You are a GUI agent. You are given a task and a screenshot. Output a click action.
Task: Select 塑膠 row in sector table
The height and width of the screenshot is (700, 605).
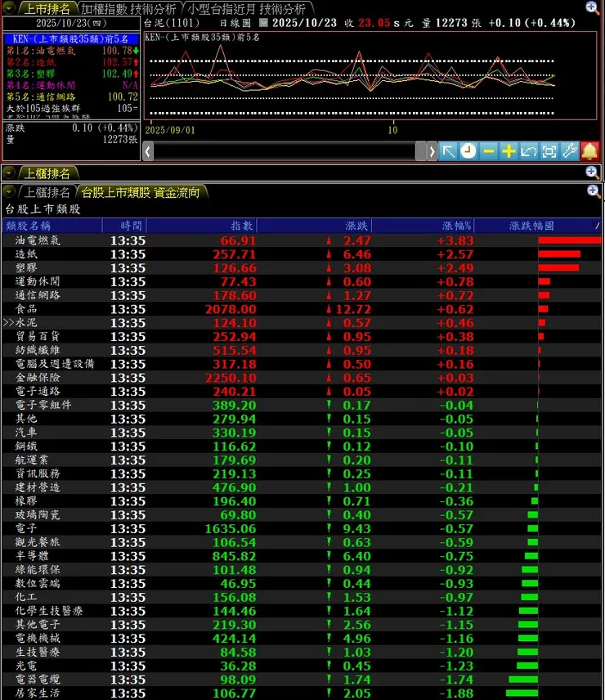pos(302,268)
